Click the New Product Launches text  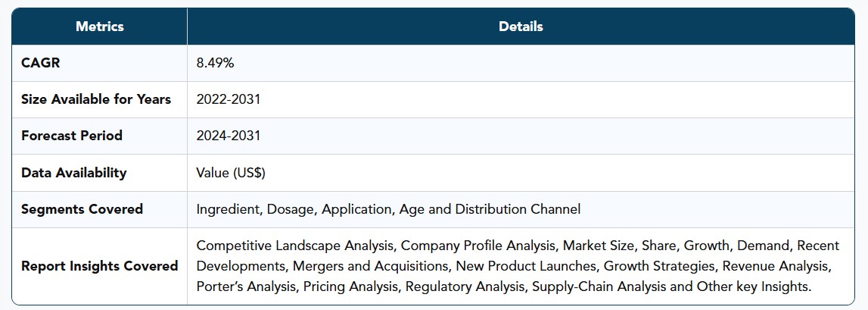[x=525, y=265]
